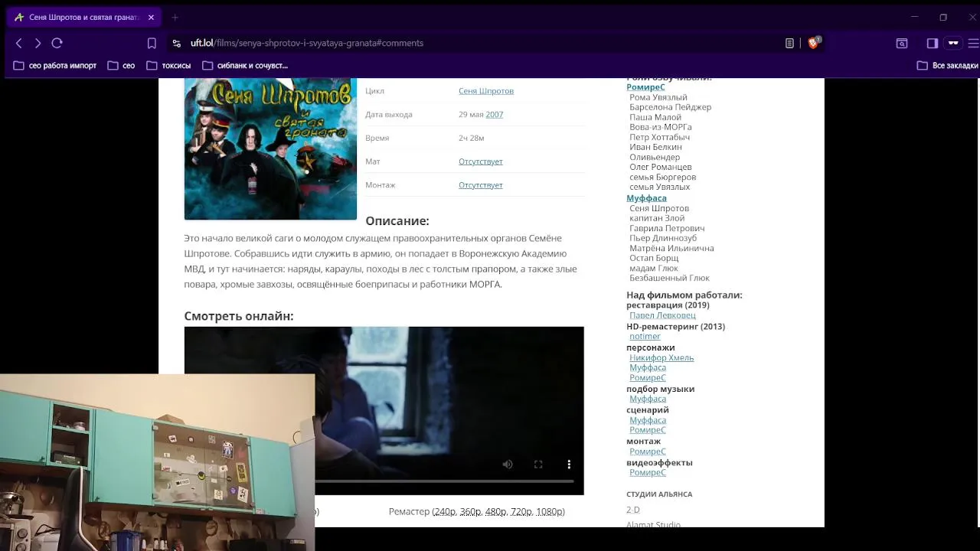
Task: Open Муффаса link under сценарий
Action: click(x=648, y=420)
